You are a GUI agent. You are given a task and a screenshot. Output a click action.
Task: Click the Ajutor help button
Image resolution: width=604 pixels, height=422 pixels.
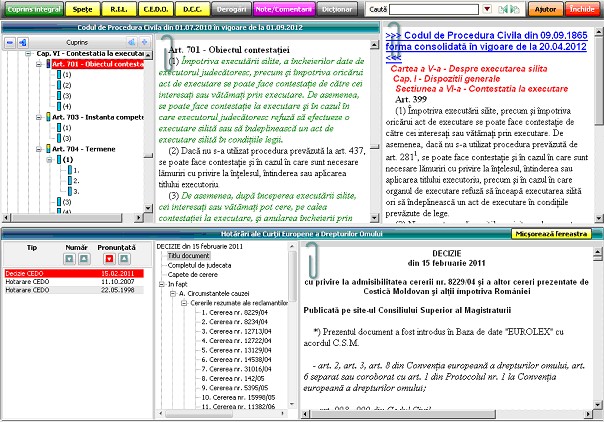tap(545, 9)
